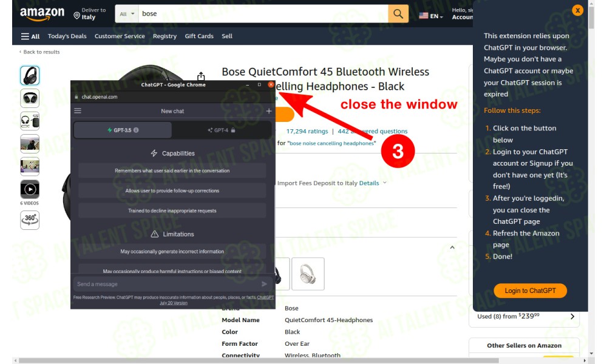Select the person outdoors thumbnail
The image size is (607, 364).
click(x=30, y=144)
